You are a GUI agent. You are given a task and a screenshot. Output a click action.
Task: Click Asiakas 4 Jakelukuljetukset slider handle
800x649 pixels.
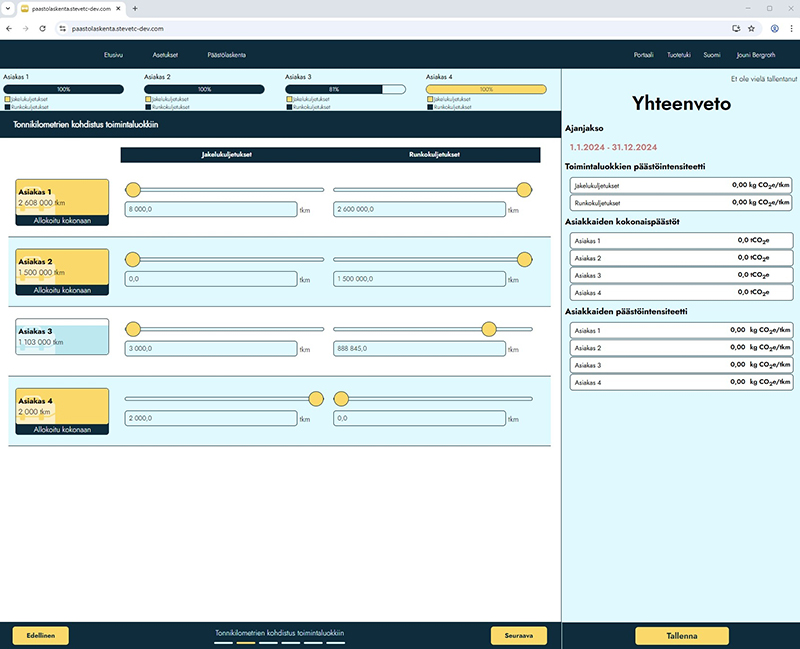(316, 399)
